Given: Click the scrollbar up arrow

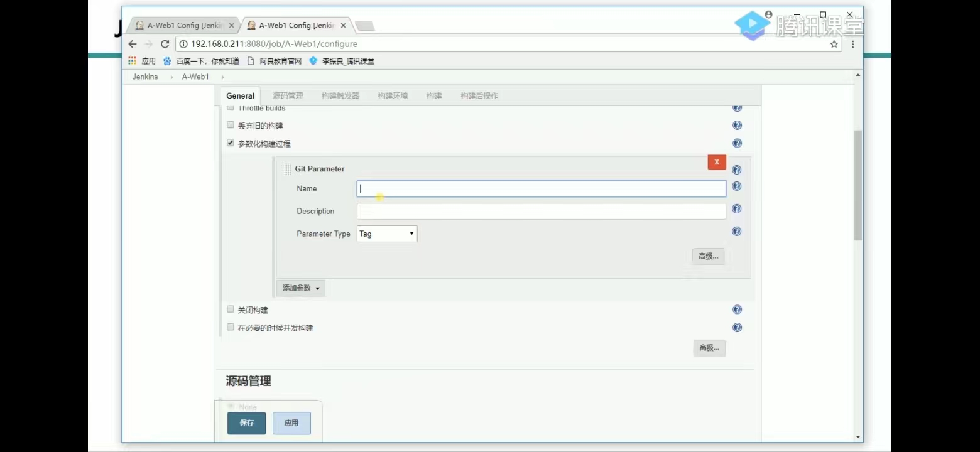Looking at the screenshot, I should (858, 75).
